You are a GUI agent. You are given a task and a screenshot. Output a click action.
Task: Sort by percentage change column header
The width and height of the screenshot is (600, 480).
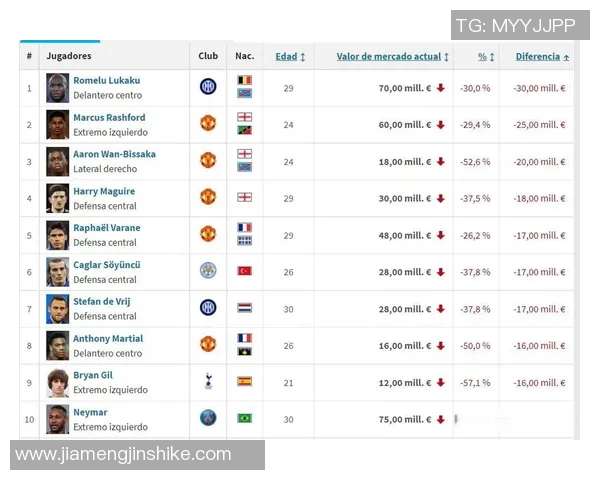click(485, 57)
